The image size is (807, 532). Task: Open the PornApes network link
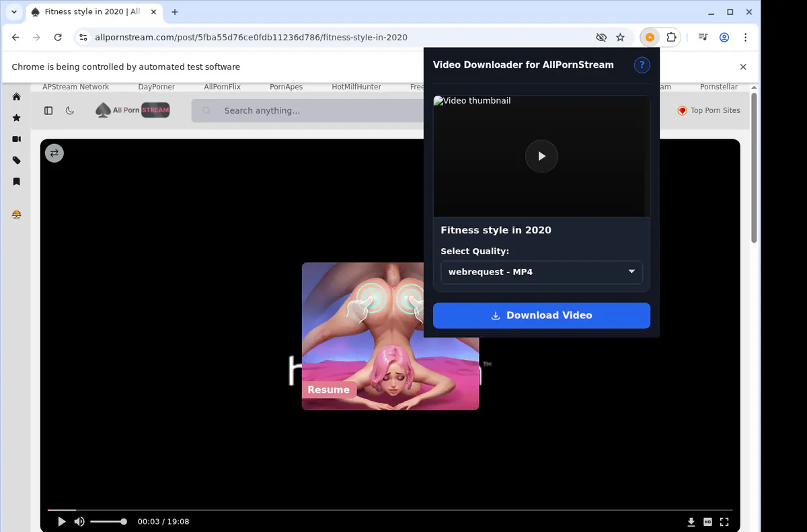pyautogui.click(x=286, y=87)
